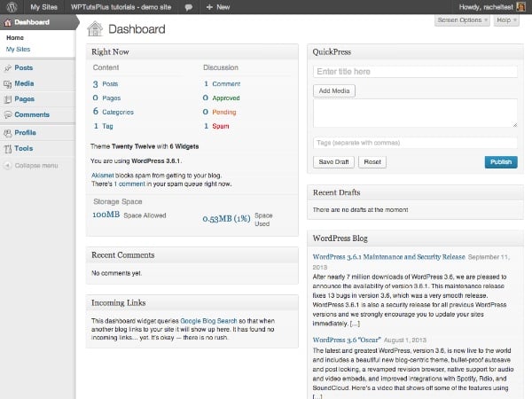Click the Add Media button in QuickPress
532x399 pixels.
point(334,90)
